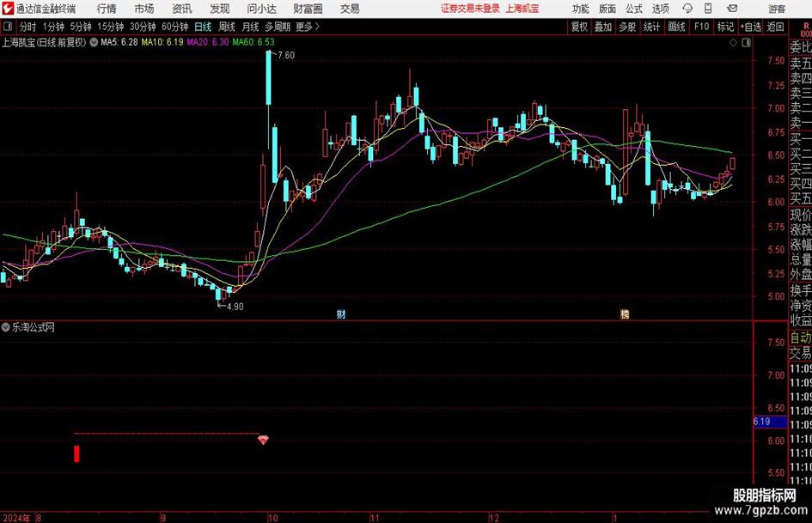Click the Tongdaxin app logo icon
812x523 pixels.
(7, 9)
